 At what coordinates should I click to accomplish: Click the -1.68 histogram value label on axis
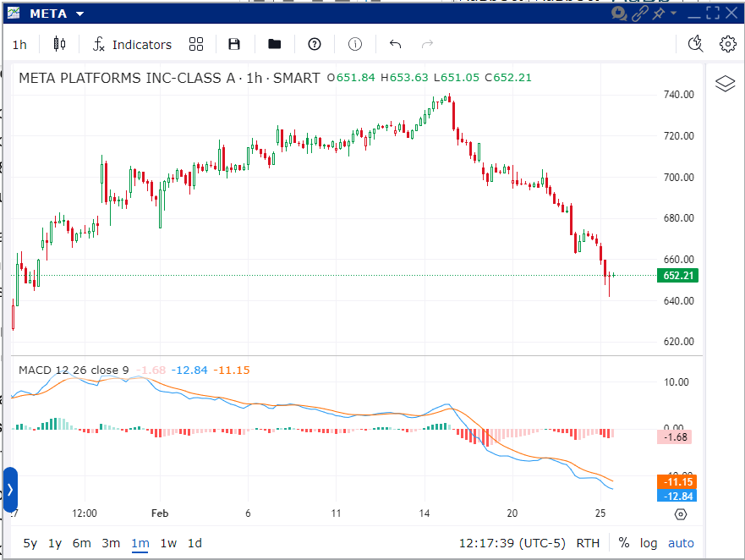tap(674, 437)
